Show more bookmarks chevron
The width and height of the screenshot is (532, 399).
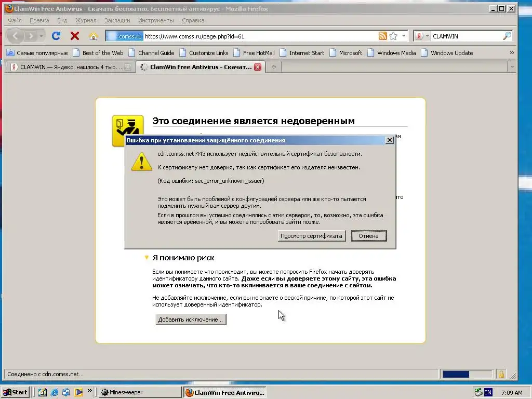tap(512, 52)
